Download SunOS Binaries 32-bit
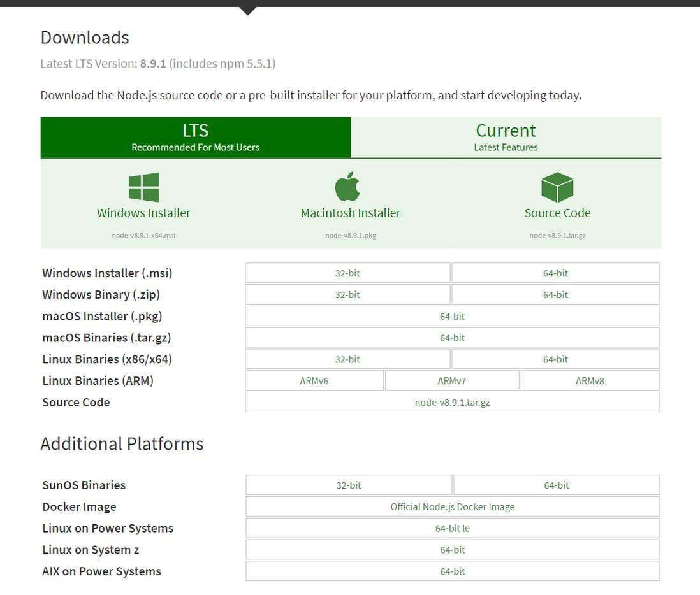The height and width of the screenshot is (595, 700). pos(349,485)
